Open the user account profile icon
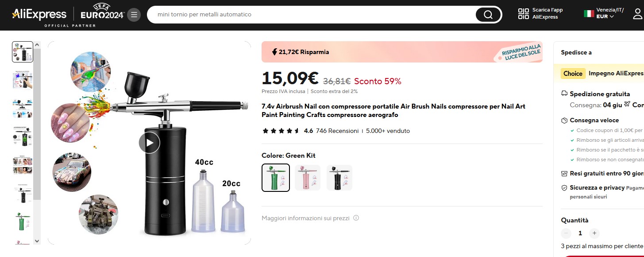This screenshot has height=257, width=644. (637, 14)
